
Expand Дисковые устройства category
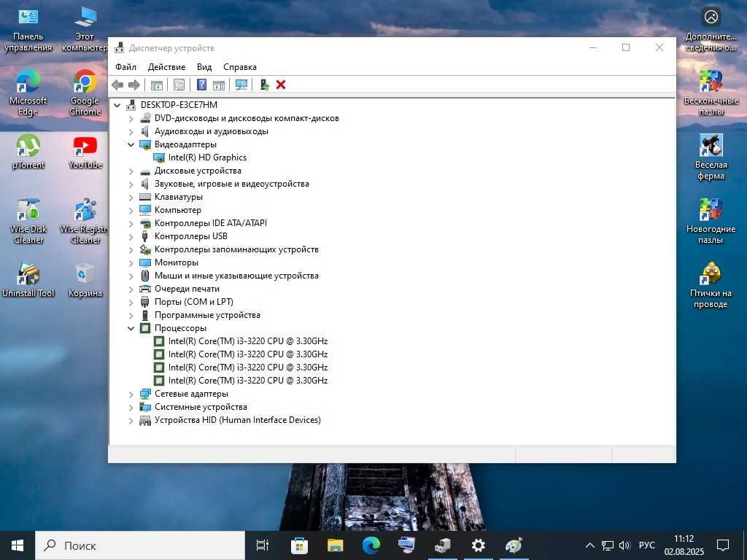pyautogui.click(x=131, y=171)
